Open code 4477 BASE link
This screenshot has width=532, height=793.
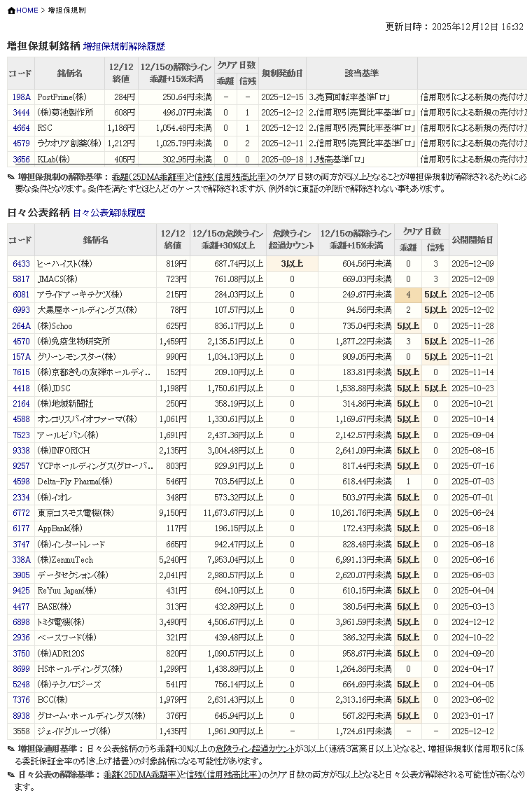[x=21, y=606]
